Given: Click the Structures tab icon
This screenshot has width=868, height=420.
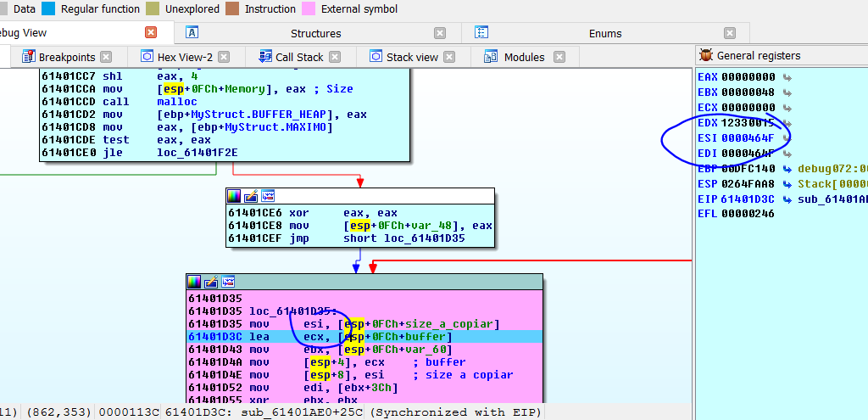Looking at the screenshot, I should (192, 33).
